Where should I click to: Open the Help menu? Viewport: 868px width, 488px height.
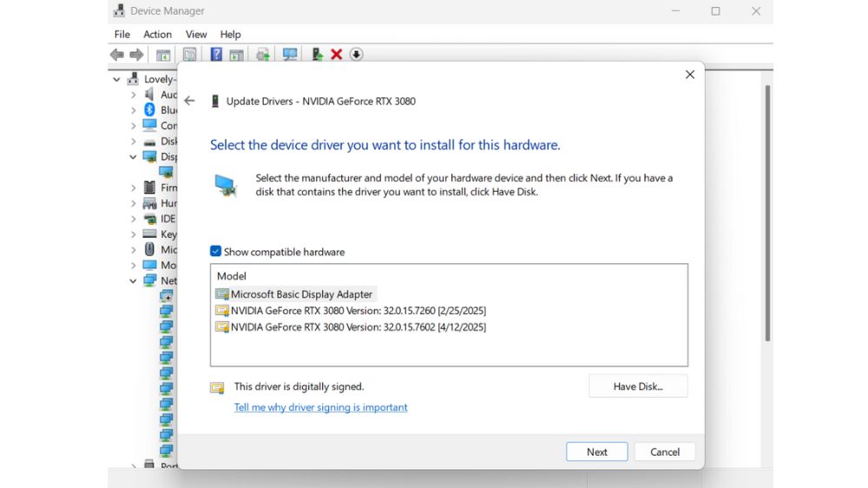tap(230, 35)
